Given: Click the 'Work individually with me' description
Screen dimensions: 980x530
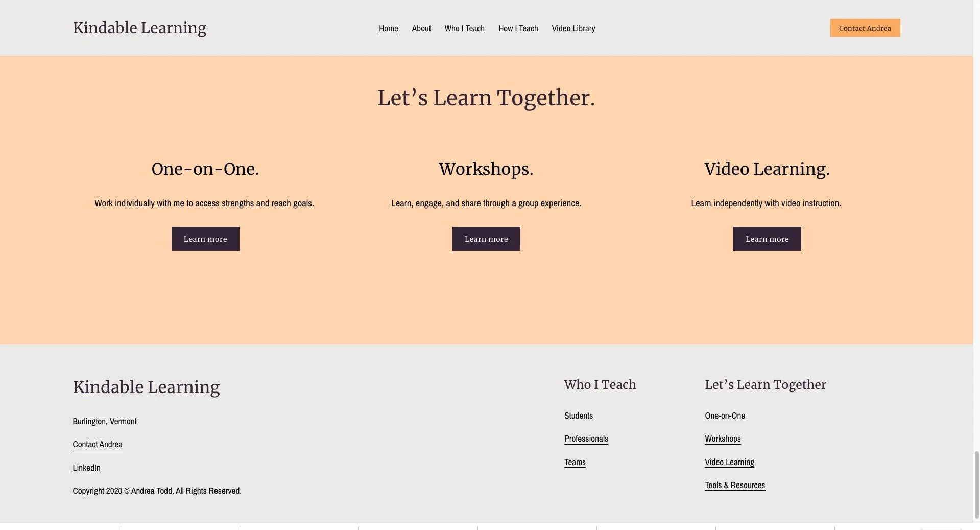Looking at the screenshot, I should (204, 203).
